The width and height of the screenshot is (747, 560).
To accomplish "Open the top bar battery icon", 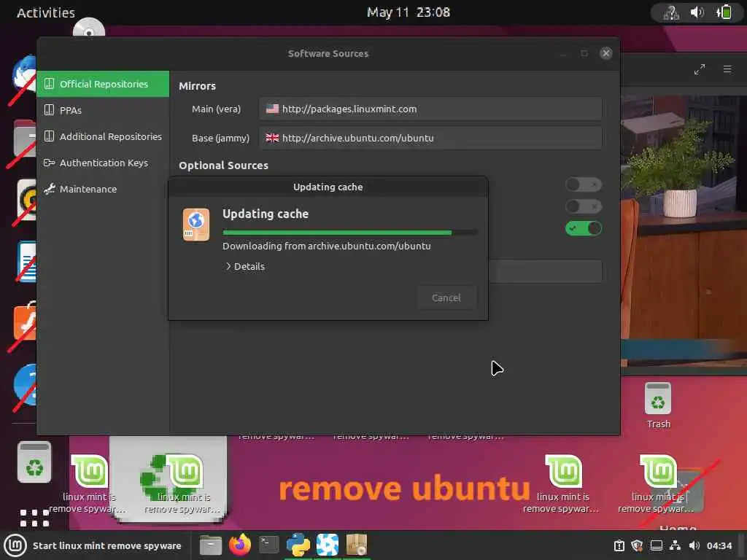I will coord(724,12).
